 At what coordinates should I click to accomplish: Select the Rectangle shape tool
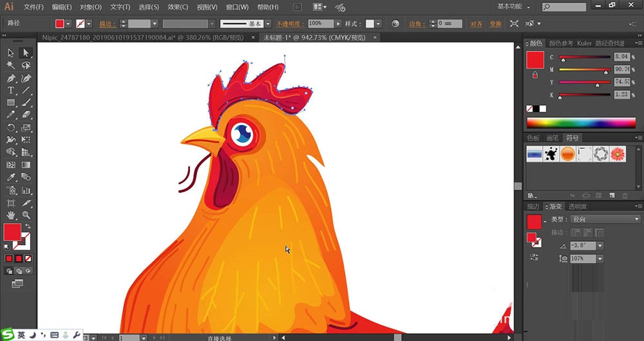[11, 103]
